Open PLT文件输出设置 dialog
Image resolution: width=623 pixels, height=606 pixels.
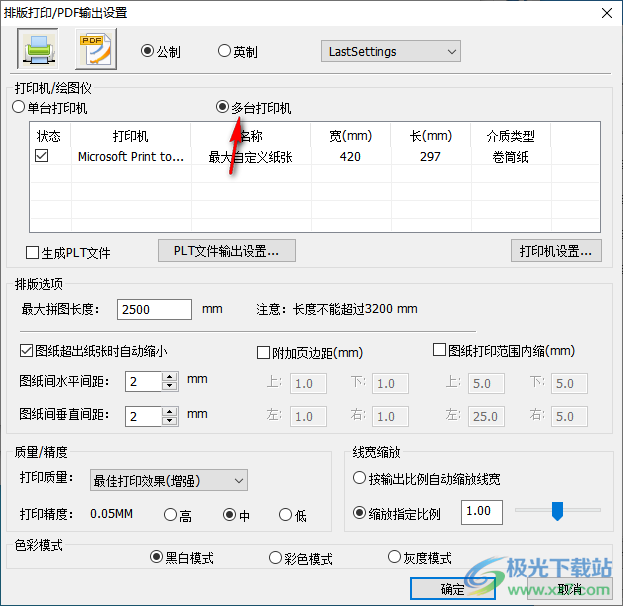227,251
